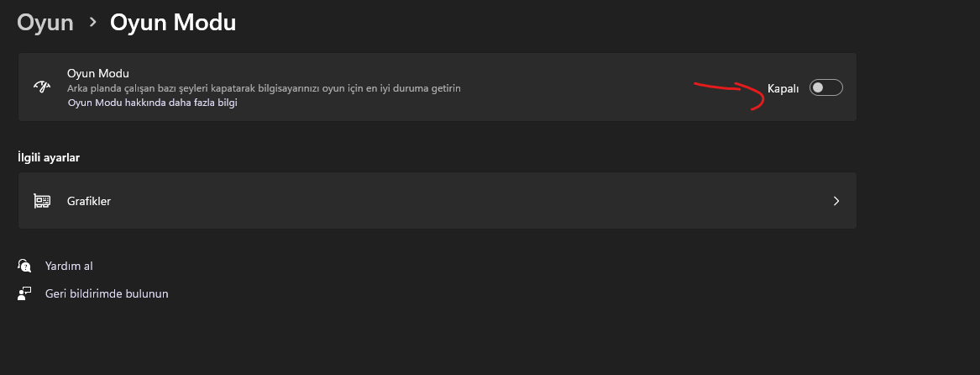
Task: Open the Grafikler related settings row
Action: [437, 201]
